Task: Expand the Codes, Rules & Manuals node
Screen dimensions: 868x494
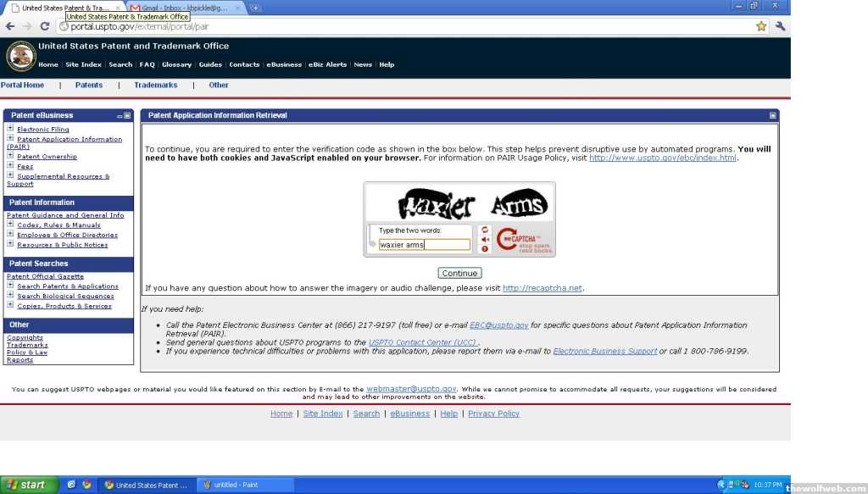Action: click(10, 225)
